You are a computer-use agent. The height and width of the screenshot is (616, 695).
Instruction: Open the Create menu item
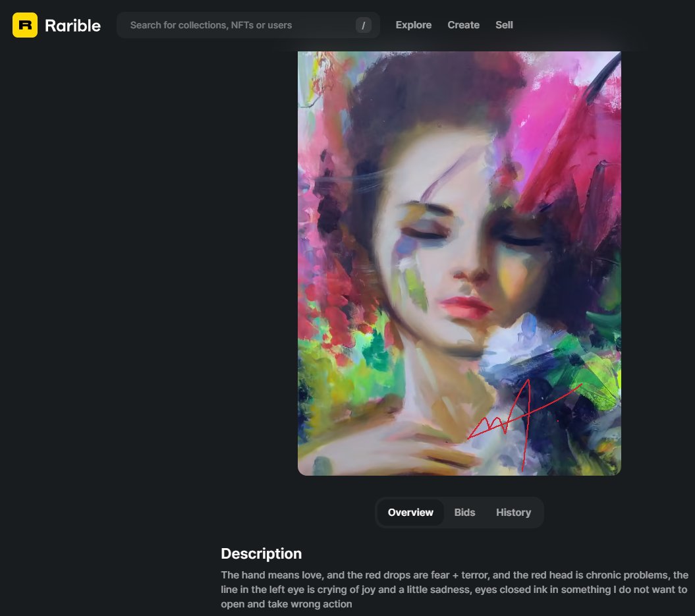point(463,25)
